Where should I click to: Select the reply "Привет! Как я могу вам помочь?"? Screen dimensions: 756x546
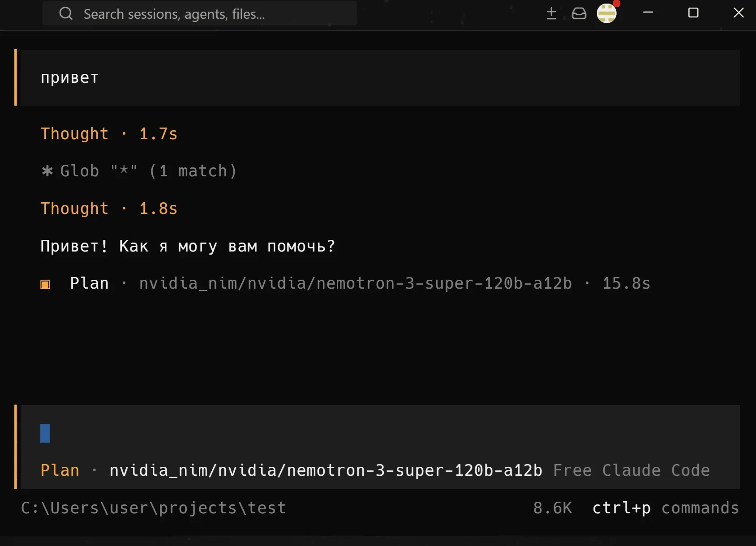(188, 246)
